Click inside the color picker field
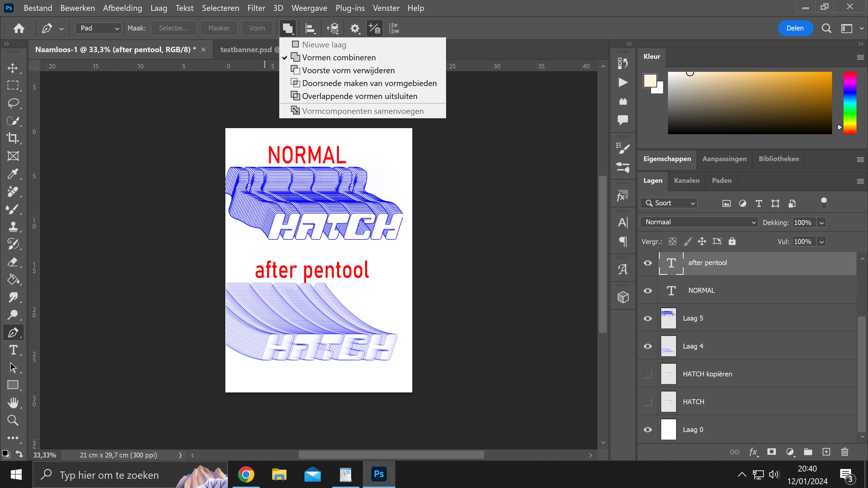868x488 pixels. (749, 103)
